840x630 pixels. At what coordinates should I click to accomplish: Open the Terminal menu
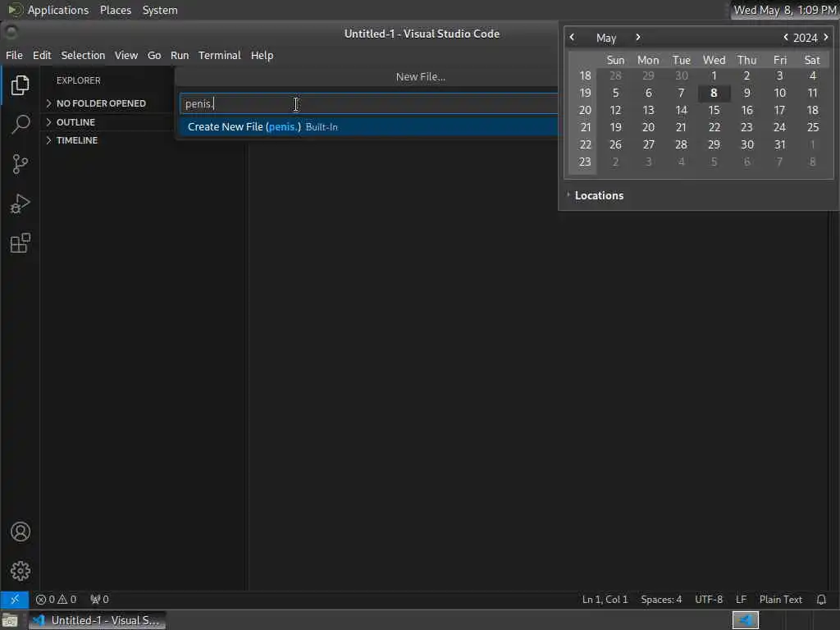coord(220,55)
